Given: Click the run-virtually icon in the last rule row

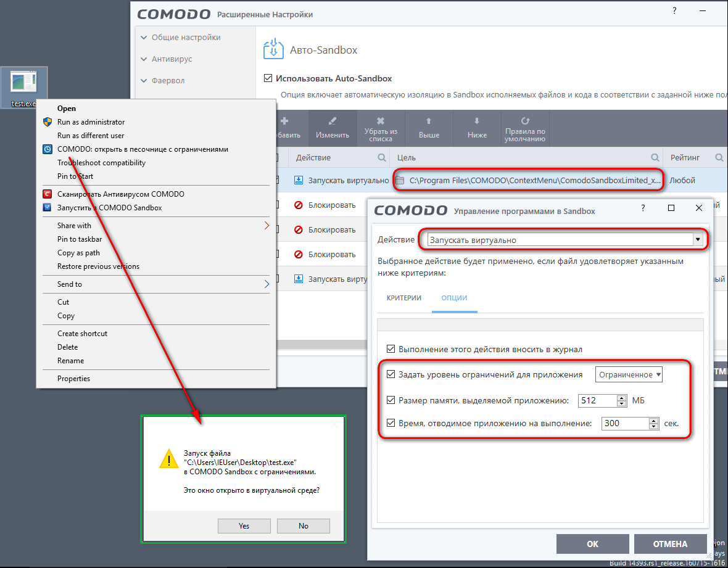Looking at the screenshot, I should pyautogui.click(x=299, y=279).
